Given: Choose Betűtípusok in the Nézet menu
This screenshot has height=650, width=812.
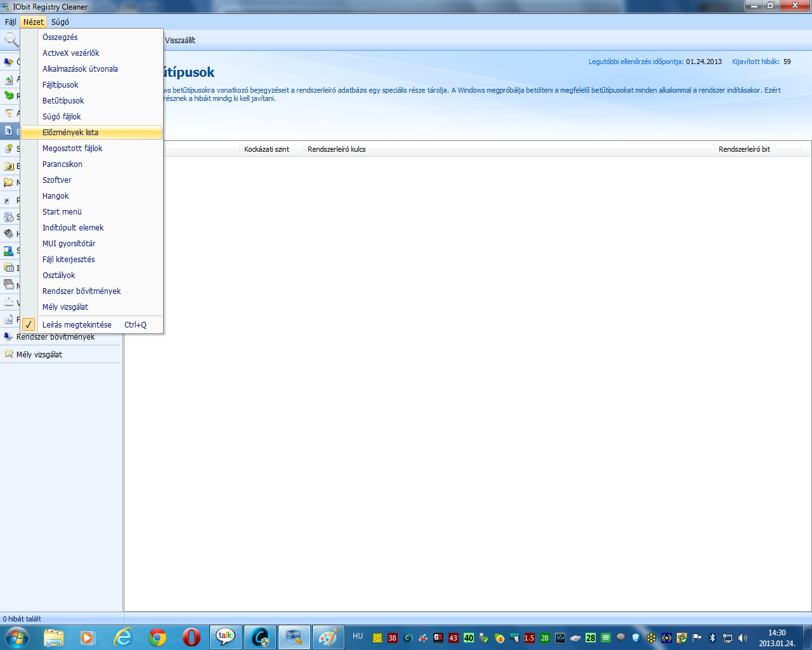Looking at the screenshot, I should pos(92,101).
